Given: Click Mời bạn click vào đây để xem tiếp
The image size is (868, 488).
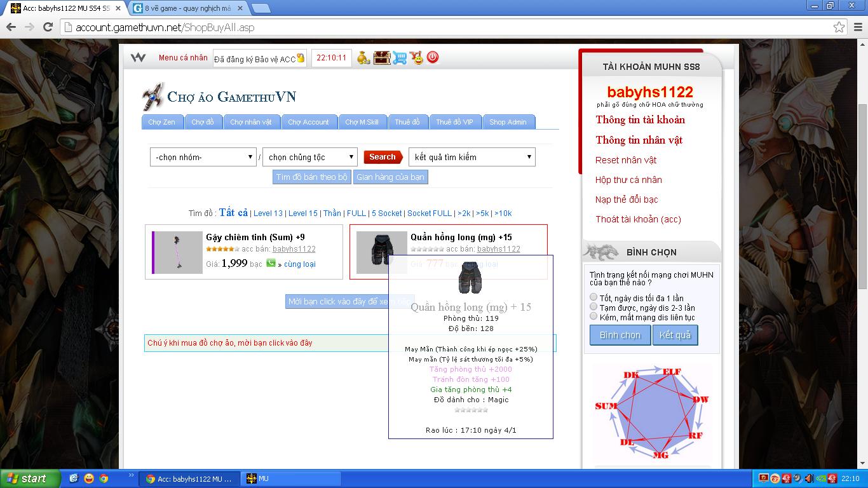Looking at the screenshot, I should 349,302.
